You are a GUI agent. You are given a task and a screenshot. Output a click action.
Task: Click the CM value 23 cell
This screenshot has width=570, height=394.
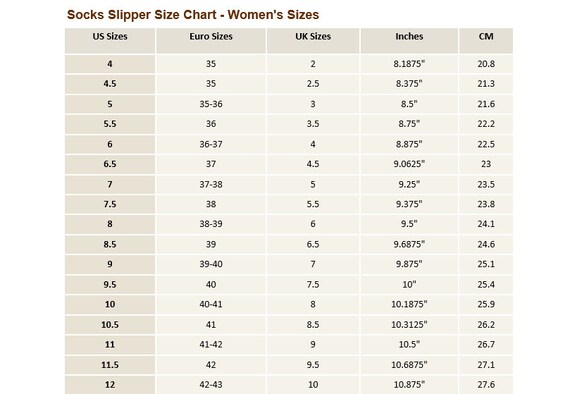pos(486,164)
